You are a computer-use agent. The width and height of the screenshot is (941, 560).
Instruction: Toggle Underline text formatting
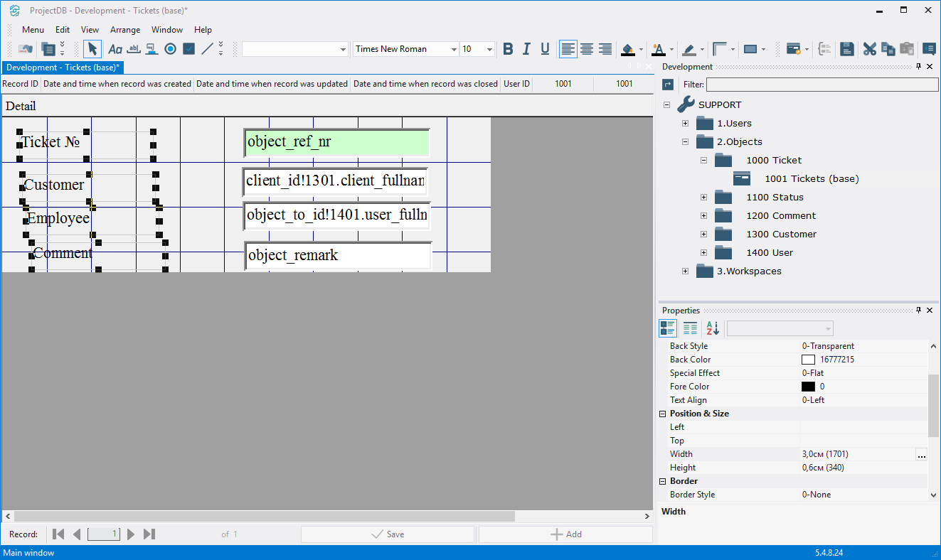[545, 49]
